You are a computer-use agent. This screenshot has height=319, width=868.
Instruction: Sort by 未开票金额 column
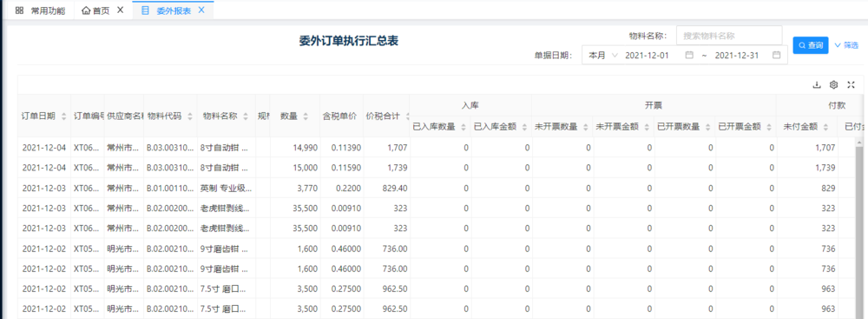pos(646,127)
